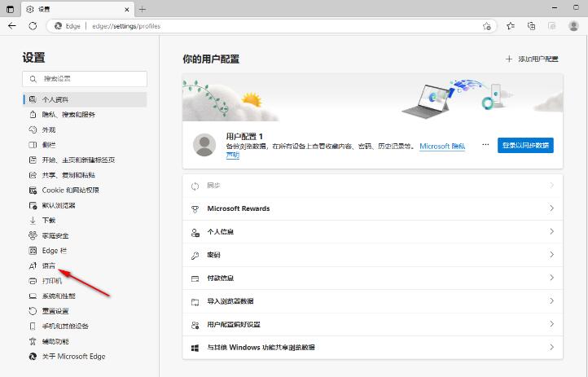Go back with the browser back arrow
This screenshot has width=588, height=377.
(x=12, y=26)
